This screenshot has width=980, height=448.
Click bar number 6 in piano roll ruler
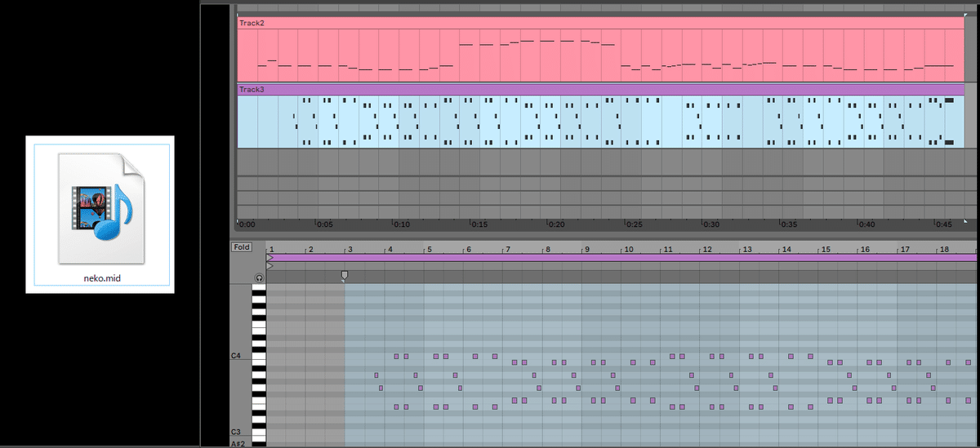point(469,248)
